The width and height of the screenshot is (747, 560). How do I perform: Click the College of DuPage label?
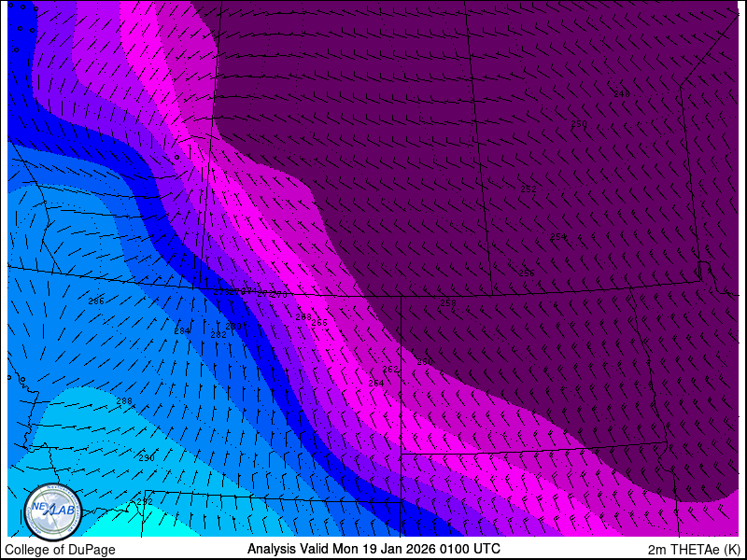tap(60, 550)
